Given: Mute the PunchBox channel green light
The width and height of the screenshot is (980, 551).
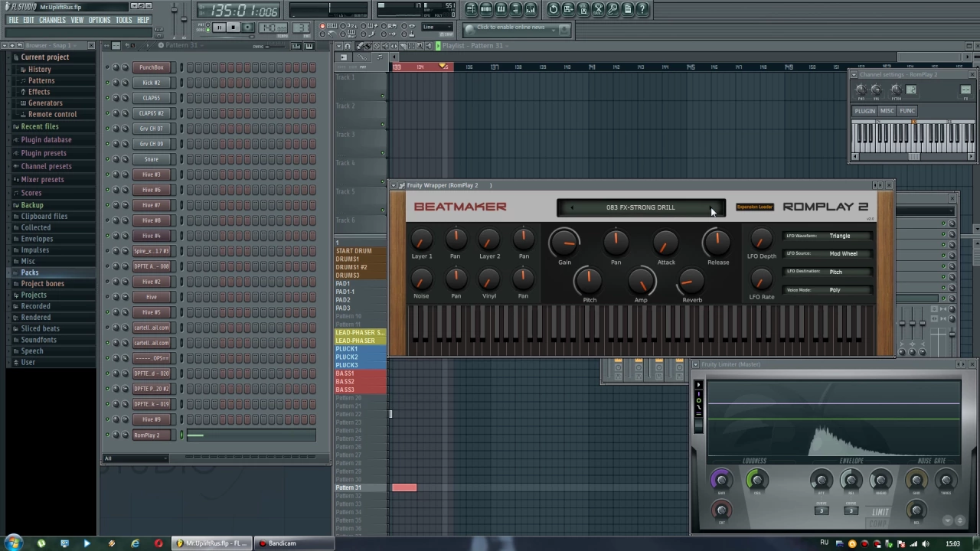Looking at the screenshot, I should (x=107, y=67).
